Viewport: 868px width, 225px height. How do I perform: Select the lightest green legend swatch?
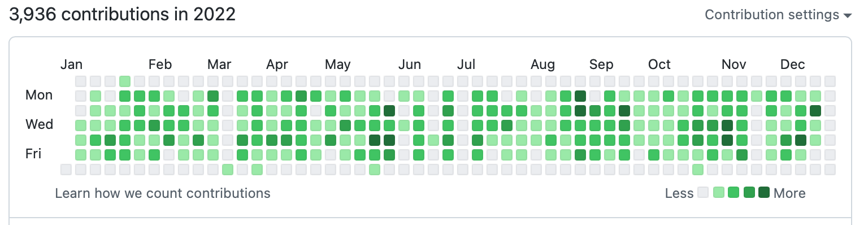(x=719, y=193)
